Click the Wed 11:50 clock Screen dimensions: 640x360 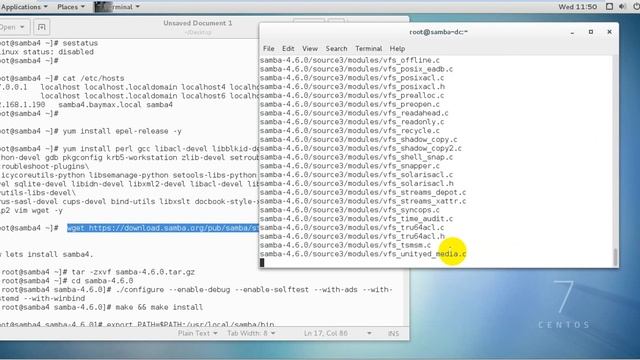(578, 7)
